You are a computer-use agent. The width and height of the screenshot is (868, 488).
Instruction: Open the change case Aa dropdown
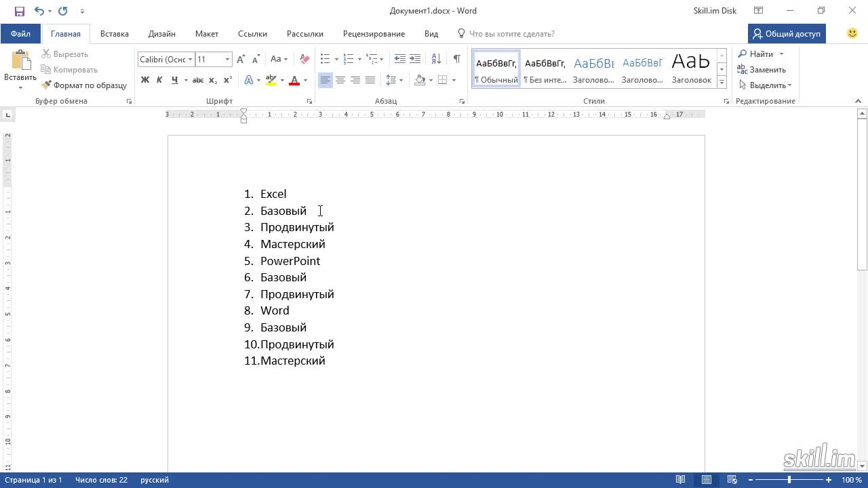[279, 60]
